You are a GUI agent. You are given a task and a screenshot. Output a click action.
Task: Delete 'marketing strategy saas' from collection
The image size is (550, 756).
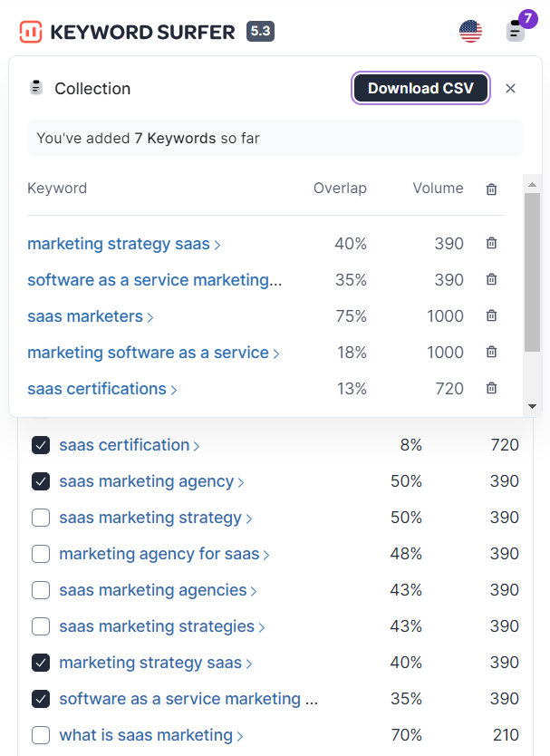coord(491,244)
